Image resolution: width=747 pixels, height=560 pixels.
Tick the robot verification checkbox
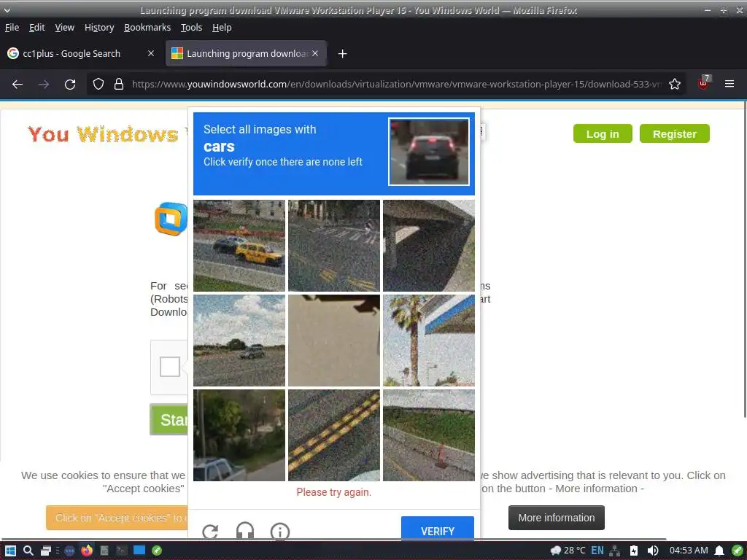169,367
